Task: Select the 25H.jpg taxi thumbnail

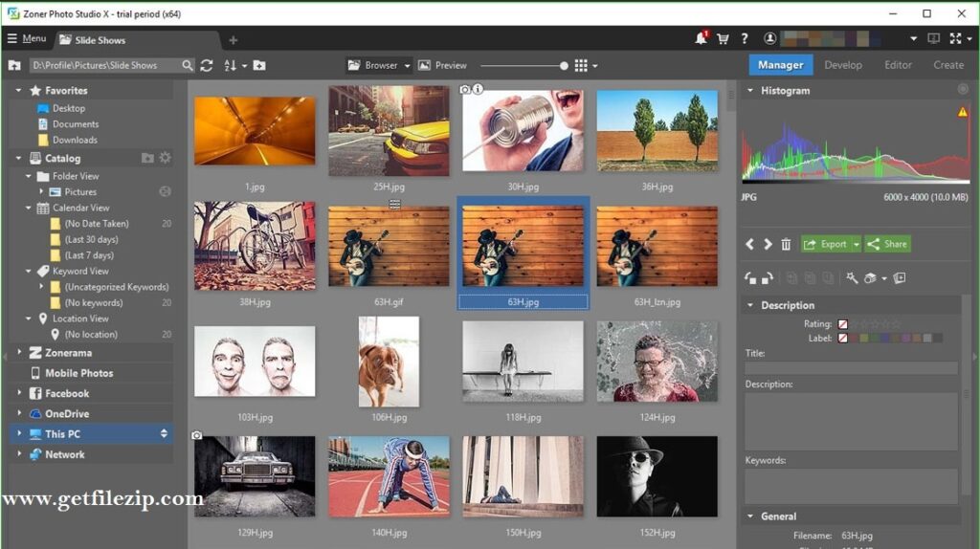Action: [389, 131]
